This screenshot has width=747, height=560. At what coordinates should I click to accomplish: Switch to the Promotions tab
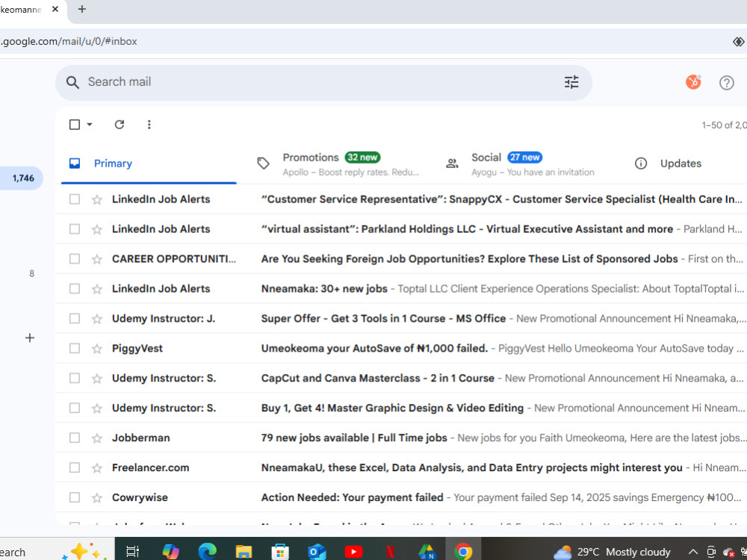click(338, 164)
